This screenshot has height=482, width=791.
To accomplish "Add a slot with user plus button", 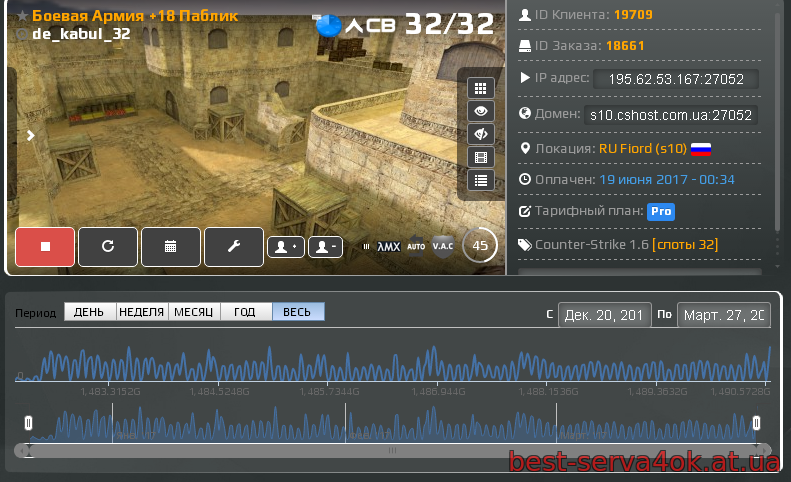I will (286, 247).
